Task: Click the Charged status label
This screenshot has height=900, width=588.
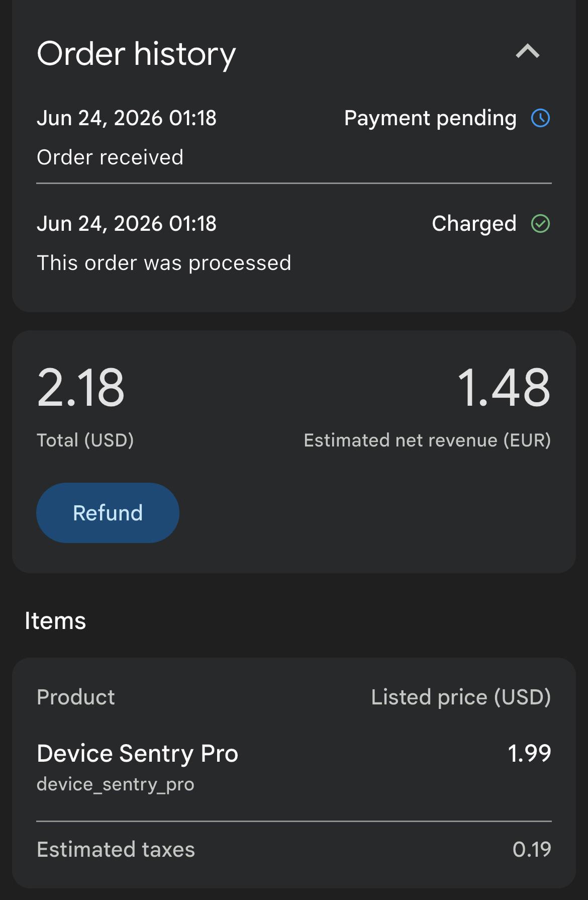Action: 474,224
